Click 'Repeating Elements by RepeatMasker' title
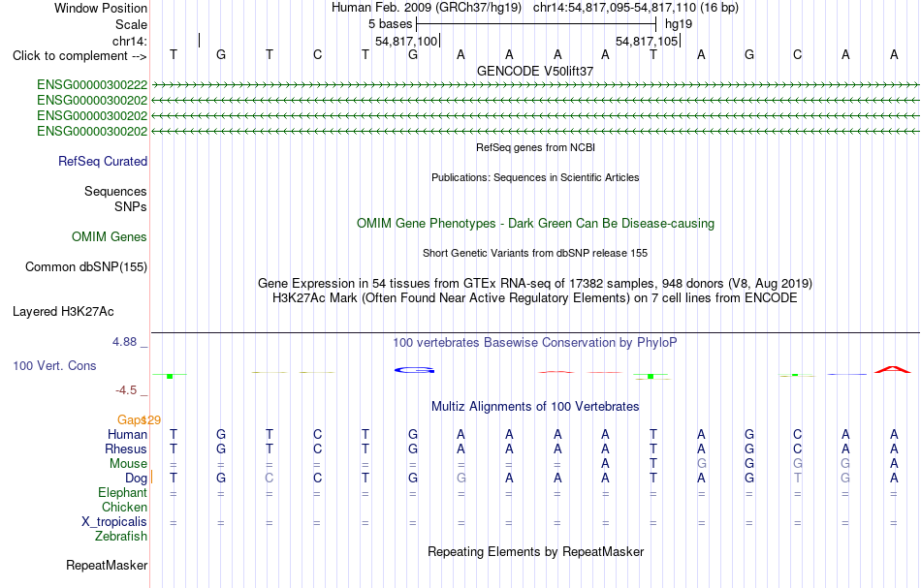The width and height of the screenshot is (921, 588). coord(535,551)
